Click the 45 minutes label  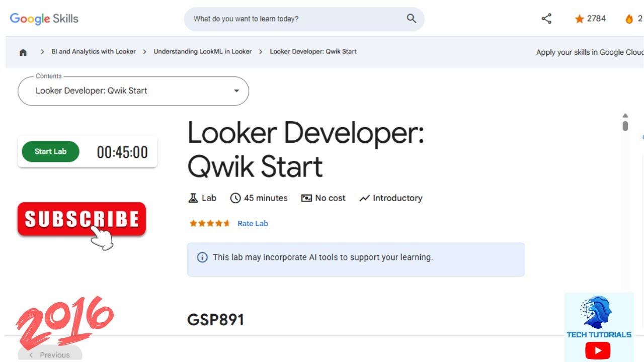point(266,198)
